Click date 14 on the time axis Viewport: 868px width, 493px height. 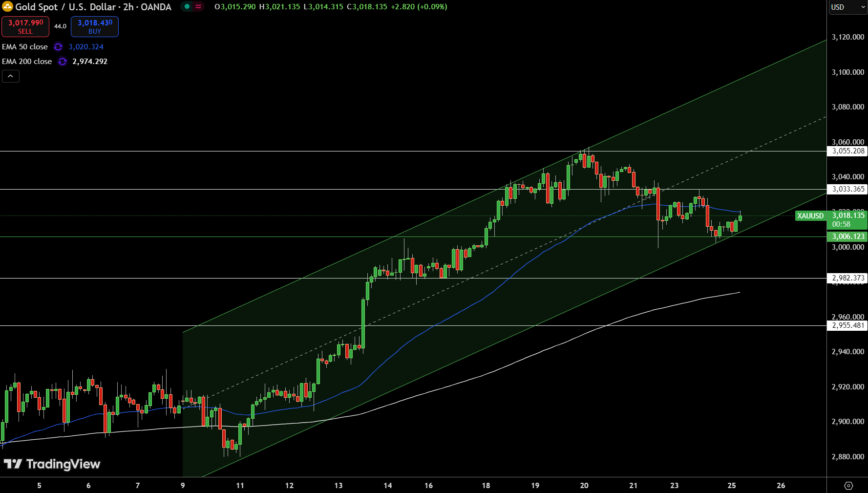click(388, 486)
